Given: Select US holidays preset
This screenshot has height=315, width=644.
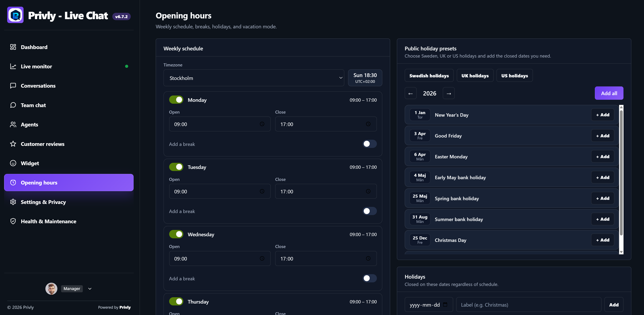Looking at the screenshot, I should 514,75.
